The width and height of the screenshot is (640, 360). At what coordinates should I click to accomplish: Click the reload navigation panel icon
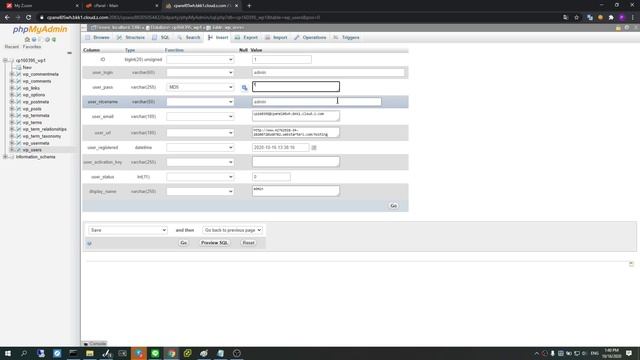54,40
